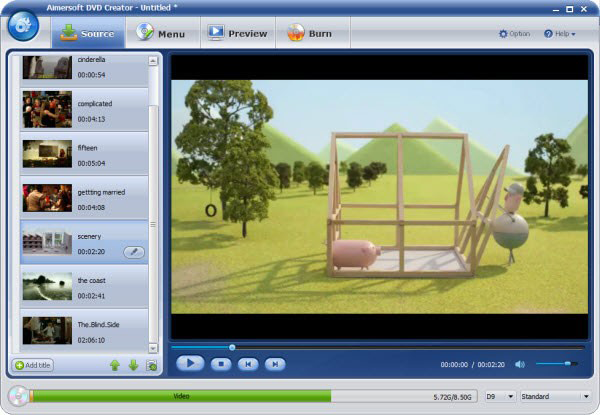600x415 pixels.
Task: Click the title settings icon beside arrows
Action: [152, 365]
